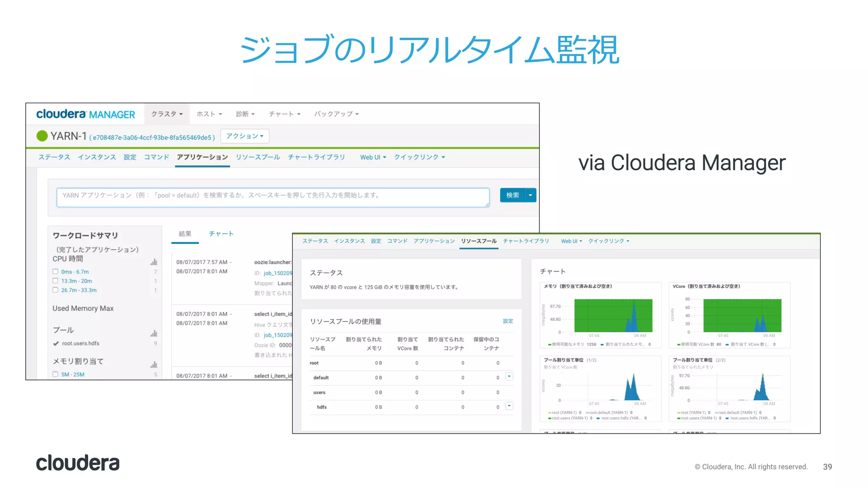The image size is (868, 488).
Task: Open the チャート top menu dropdown
Action: click(x=284, y=114)
